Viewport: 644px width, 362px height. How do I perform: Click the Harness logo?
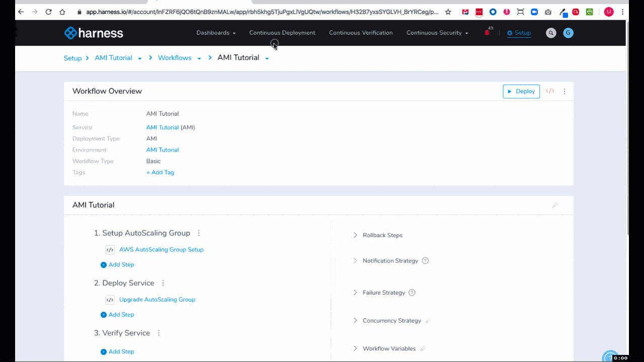pyautogui.click(x=94, y=33)
